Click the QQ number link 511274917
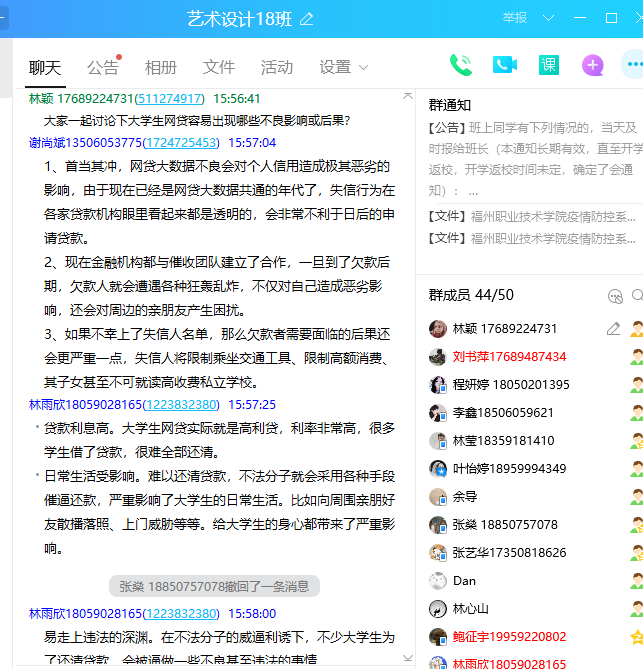 click(170, 99)
